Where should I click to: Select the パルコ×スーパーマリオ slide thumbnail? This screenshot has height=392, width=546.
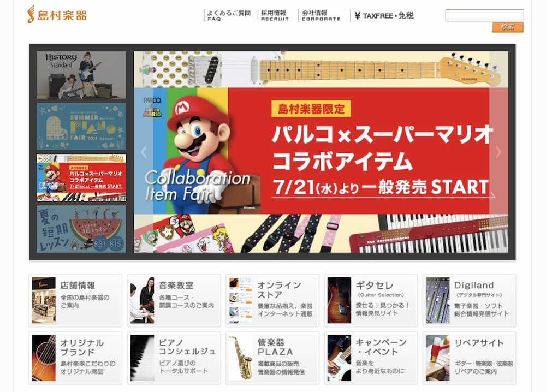click(81, 177)
